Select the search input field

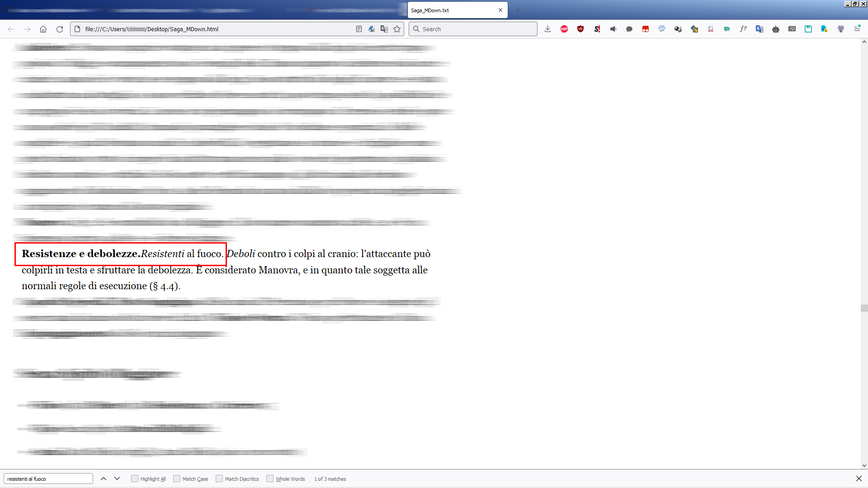tap(47, 479)
